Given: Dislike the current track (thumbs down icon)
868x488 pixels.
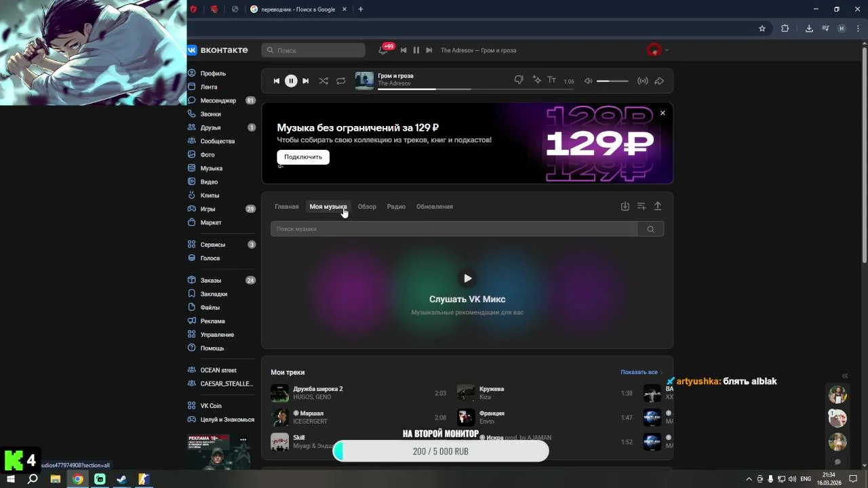Looking at the screenshot, I should pyautogui.click(x=519, y=80).
